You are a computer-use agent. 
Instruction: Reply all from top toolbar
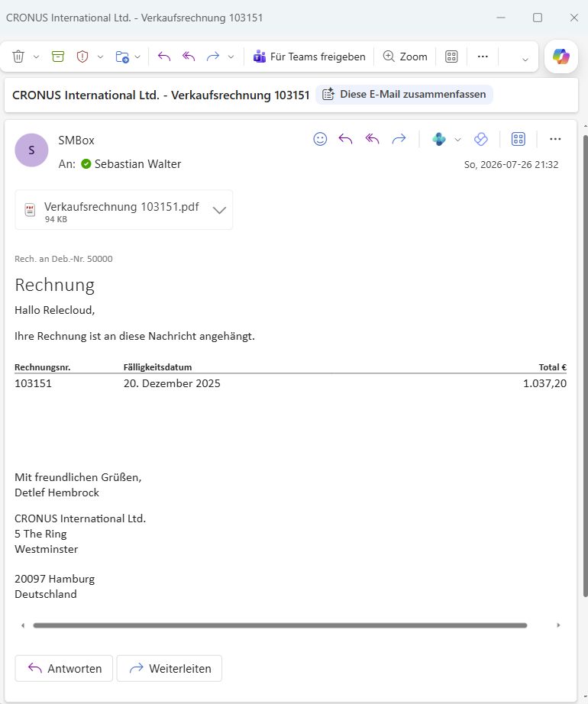pos(189,57)
